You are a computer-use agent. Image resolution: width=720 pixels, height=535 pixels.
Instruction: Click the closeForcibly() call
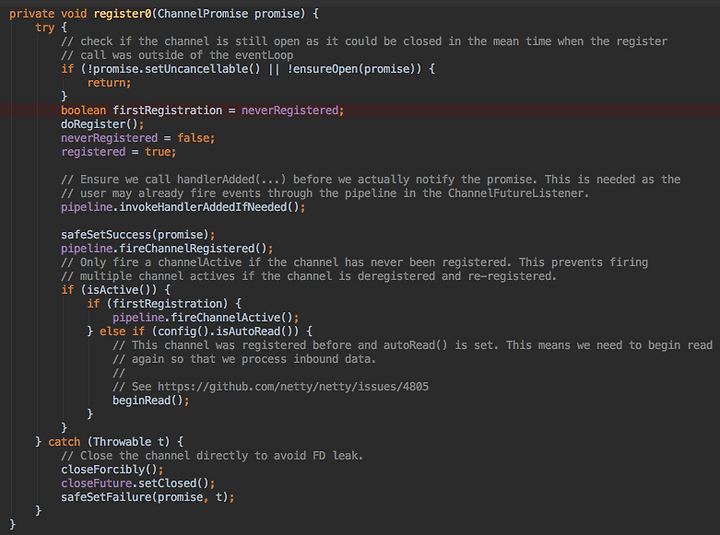coord(112,469)
